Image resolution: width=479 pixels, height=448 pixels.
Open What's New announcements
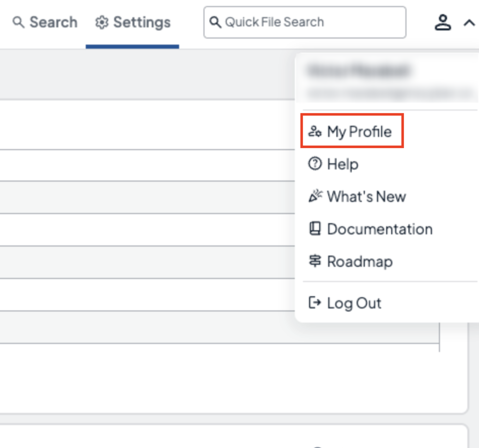(366, 197)
